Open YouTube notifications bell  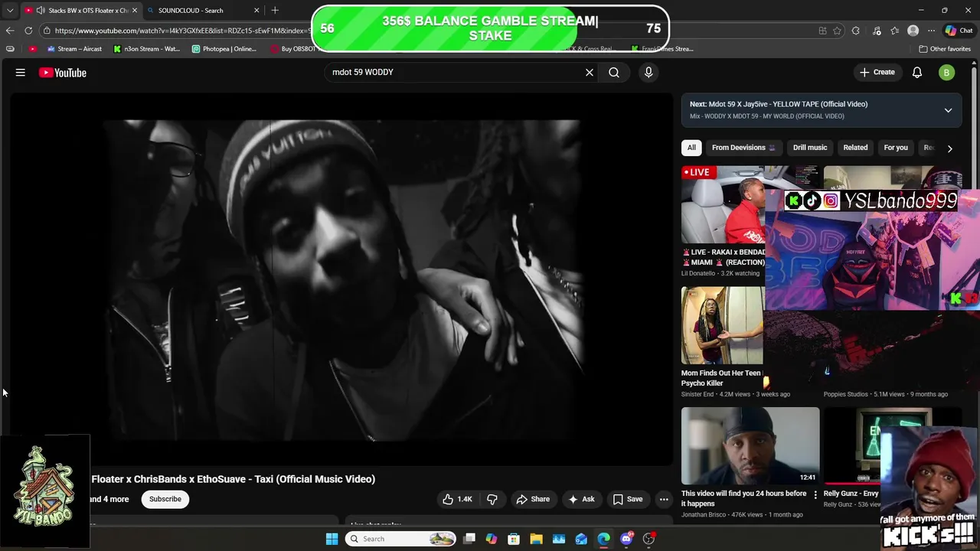pos(917,73)
